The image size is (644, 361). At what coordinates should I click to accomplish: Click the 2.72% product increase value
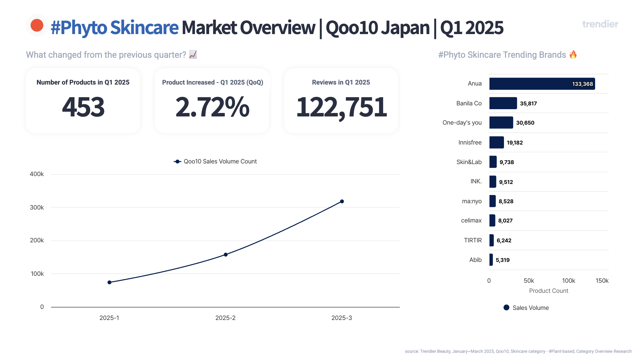(x=212, y=107)
